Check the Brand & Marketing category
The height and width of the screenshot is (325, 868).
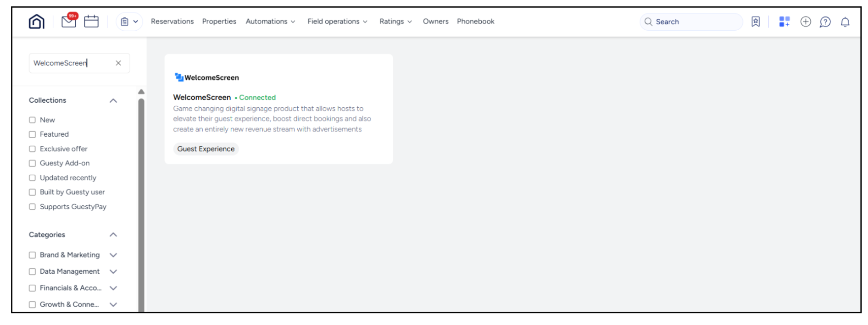pyautogui.click(x=33, y=255)
